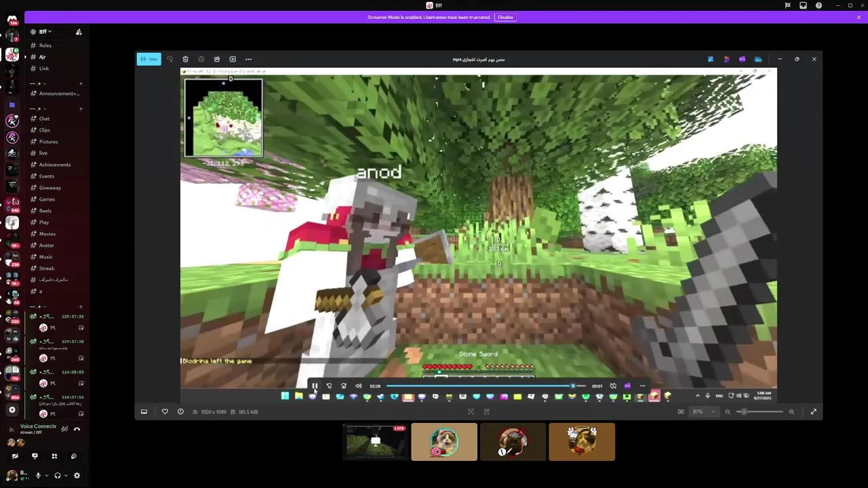
Task: Delete the video using trash icon
Action: 185,59
